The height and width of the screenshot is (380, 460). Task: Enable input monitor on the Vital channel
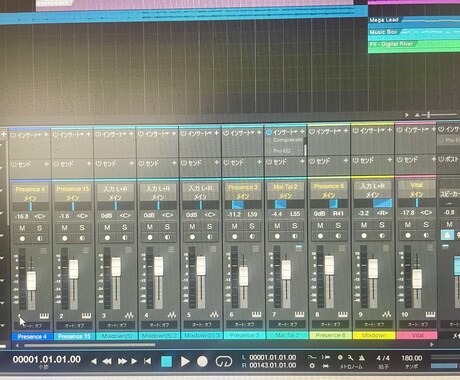426,235
